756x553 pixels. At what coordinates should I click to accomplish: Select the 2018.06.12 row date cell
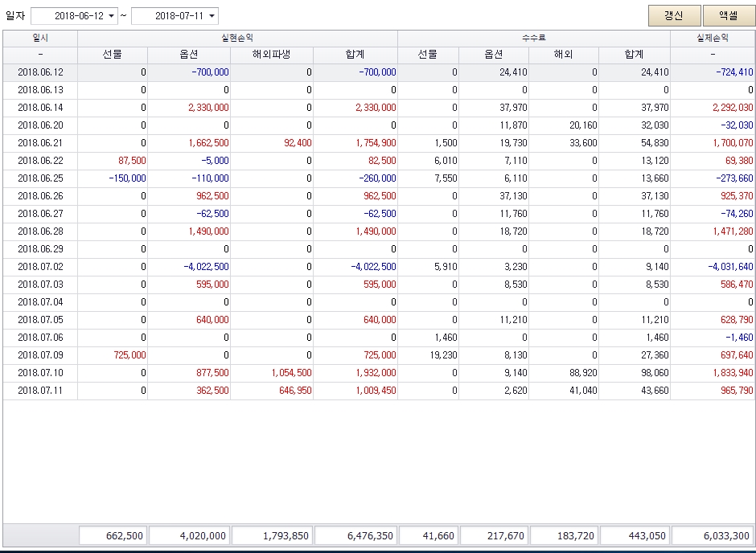coord(40,72)
